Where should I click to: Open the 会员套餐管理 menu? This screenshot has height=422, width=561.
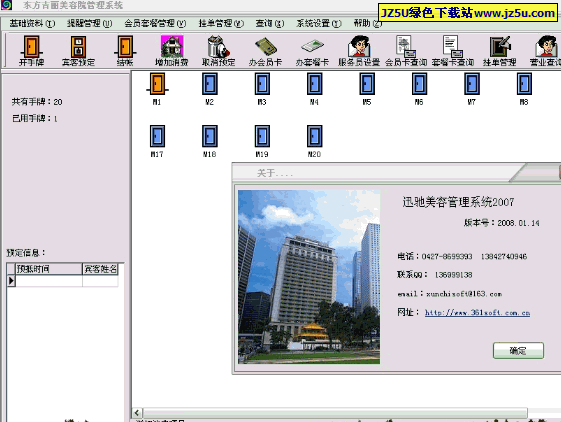155,24
